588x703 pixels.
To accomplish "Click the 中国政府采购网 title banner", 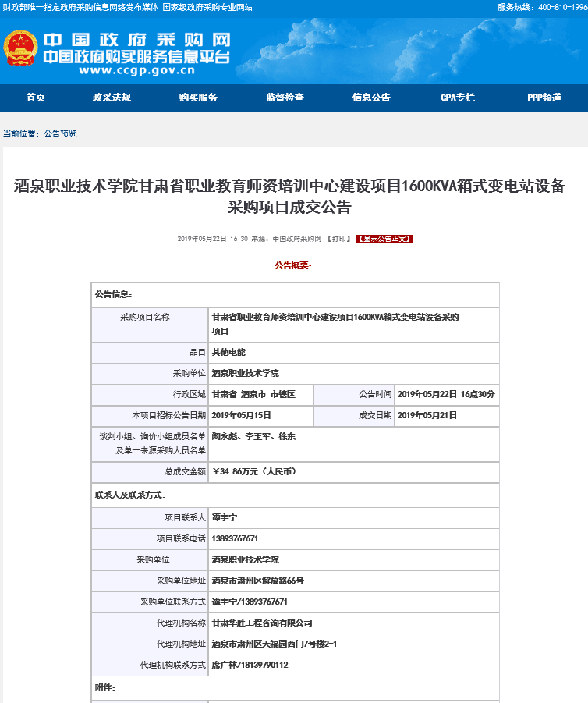I will (x=136, y=41).
